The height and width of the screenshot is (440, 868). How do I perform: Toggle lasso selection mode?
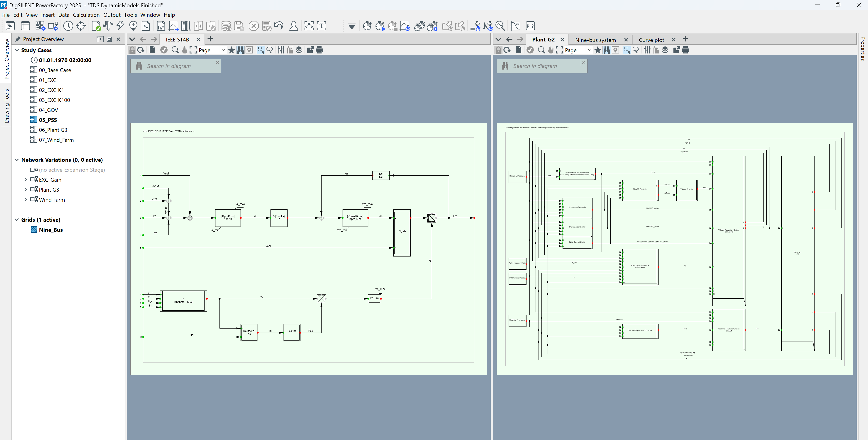(270, 50)
